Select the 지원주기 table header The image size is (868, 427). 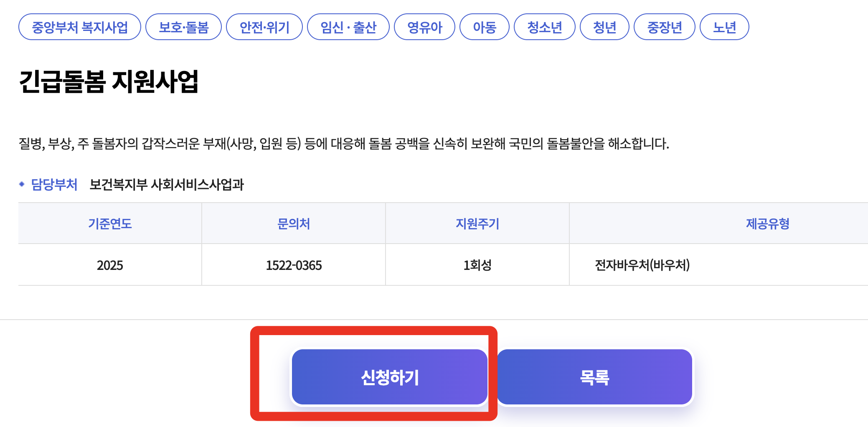[x=477, y=224]
